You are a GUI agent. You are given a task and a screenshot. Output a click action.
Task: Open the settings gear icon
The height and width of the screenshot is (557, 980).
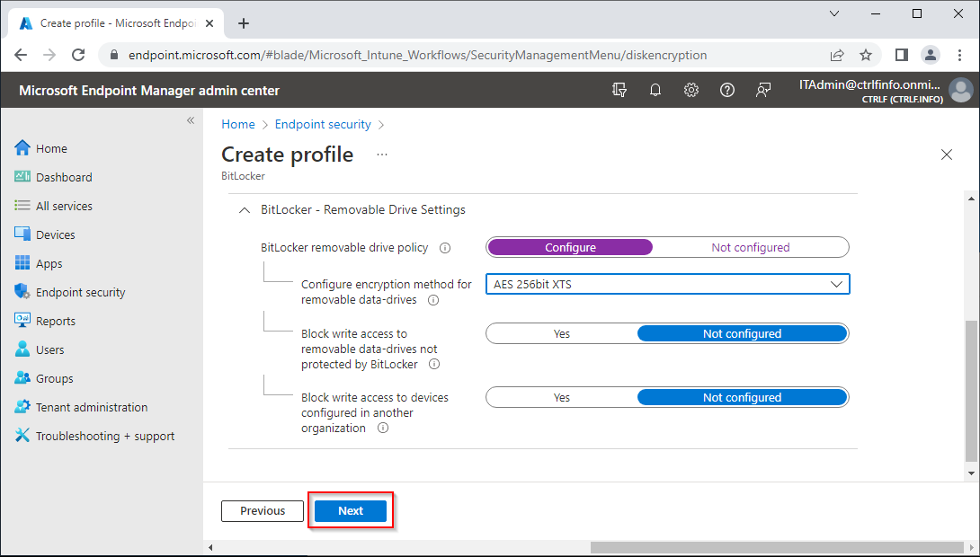coord(691,90)
